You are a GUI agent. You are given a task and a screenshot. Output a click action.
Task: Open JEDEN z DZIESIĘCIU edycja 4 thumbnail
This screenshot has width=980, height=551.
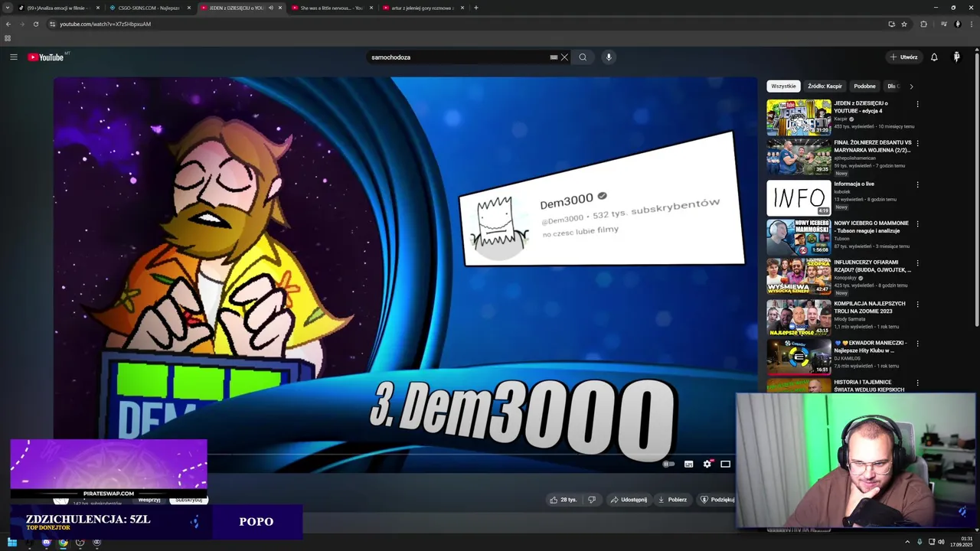(x=799, y=117)
